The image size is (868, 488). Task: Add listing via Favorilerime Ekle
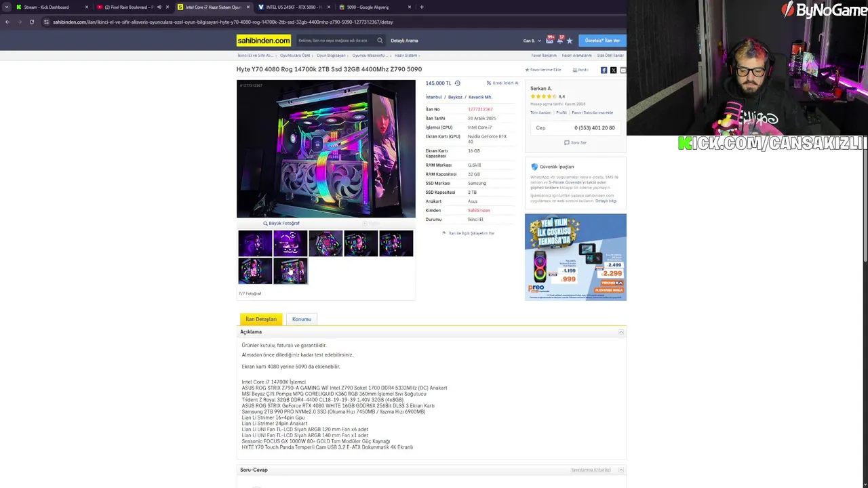(x=543, y=70)
